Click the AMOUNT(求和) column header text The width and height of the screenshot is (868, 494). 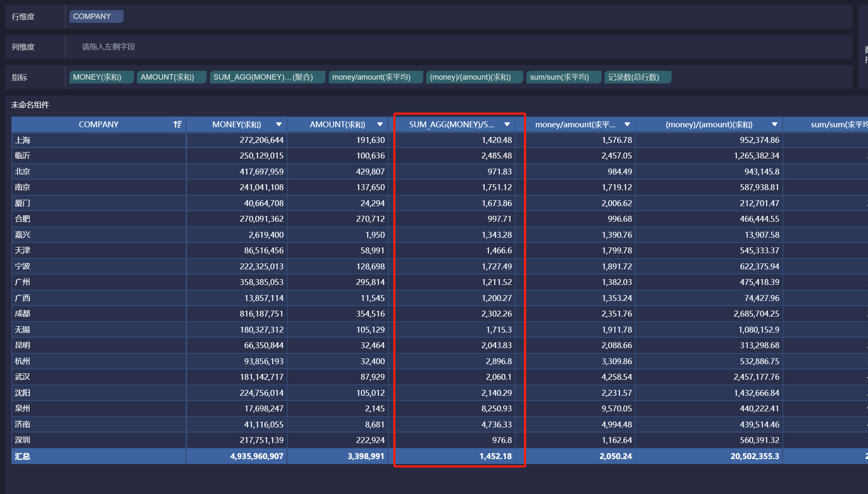tap(337, 124)
